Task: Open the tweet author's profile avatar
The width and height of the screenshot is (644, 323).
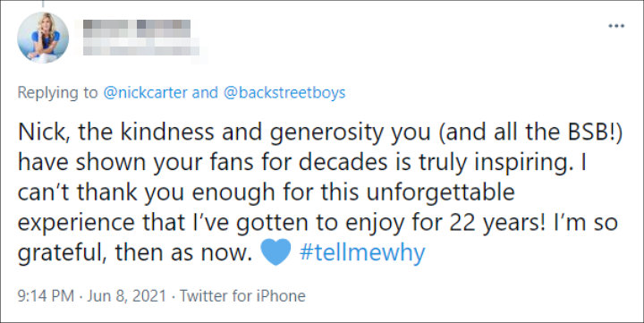Action: [x=43, y=38]
